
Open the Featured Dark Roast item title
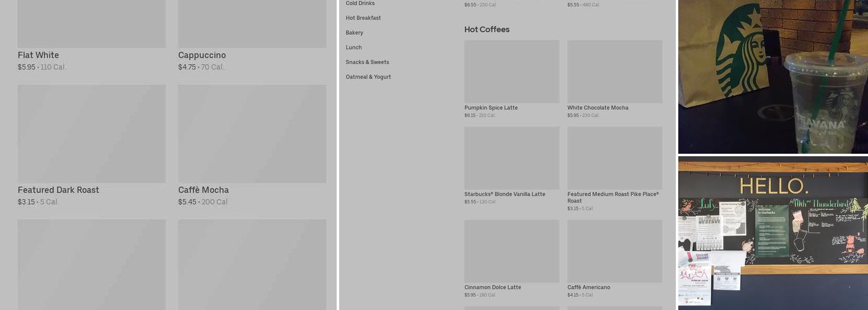[58, 190]
